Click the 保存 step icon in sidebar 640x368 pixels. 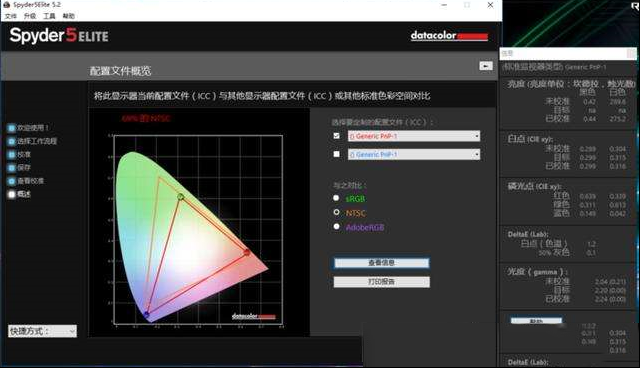pyautogui.click(x=11, y=168)
